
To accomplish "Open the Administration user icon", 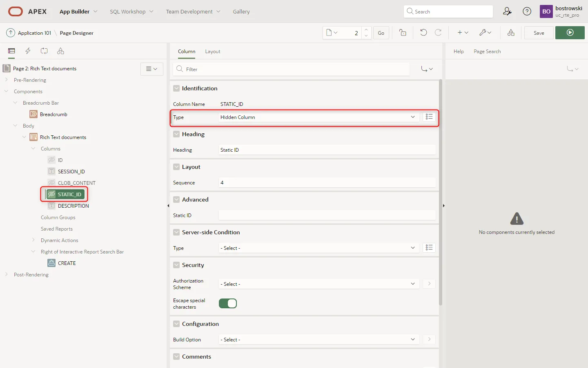I will (x=507, y=11).
